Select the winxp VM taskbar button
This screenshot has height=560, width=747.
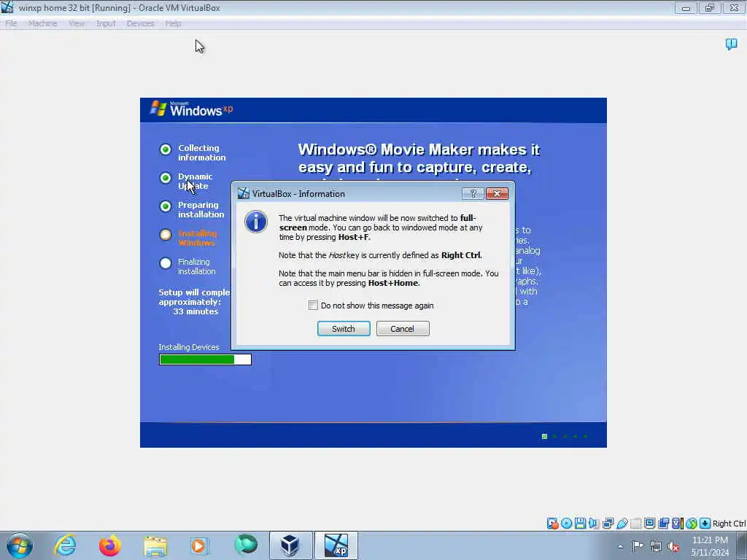point(336,545)
